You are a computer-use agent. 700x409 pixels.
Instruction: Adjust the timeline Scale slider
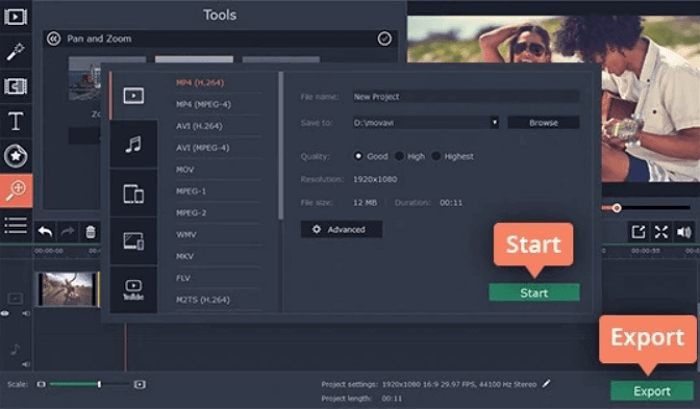(98, 384)
